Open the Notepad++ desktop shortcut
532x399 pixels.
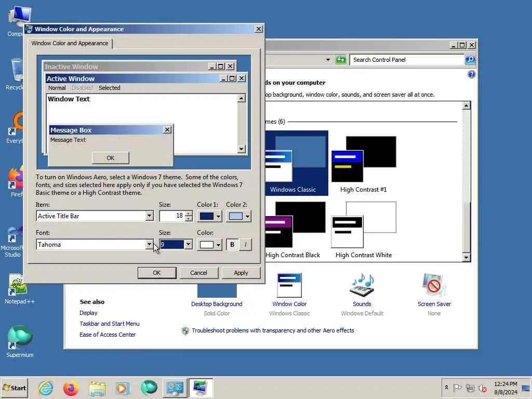click(x=20, y=289)
